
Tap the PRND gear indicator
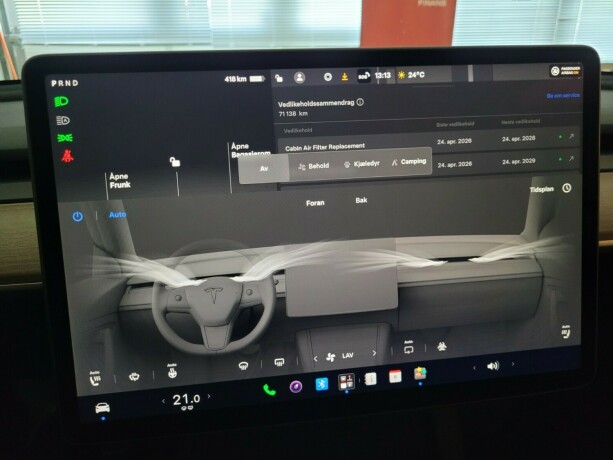tap(65, 83)
